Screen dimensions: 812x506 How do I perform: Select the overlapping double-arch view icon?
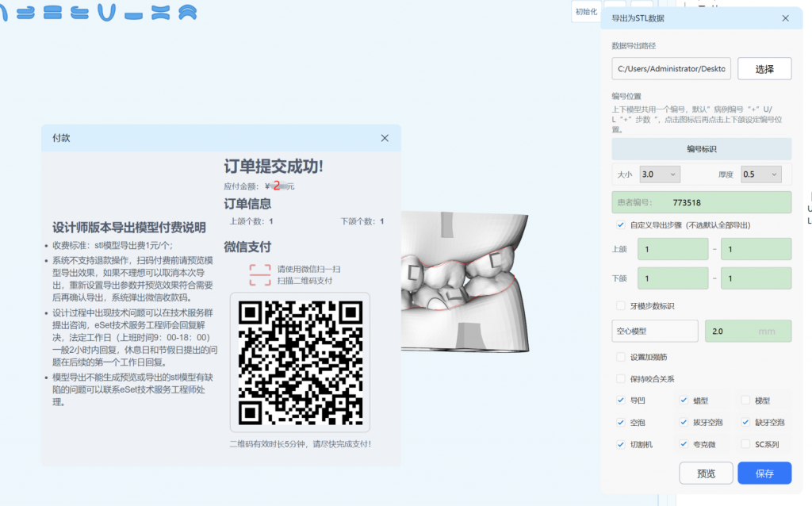point(187,13)
